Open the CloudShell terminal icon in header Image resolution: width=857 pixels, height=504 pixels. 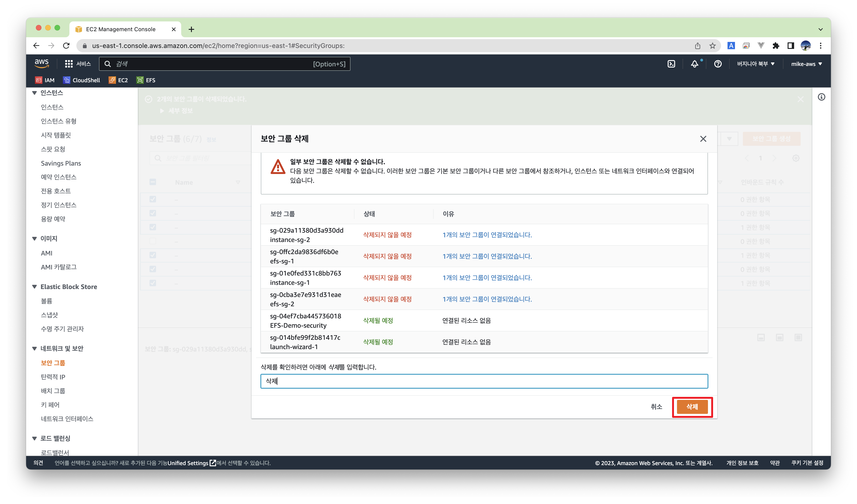point(671,64)
